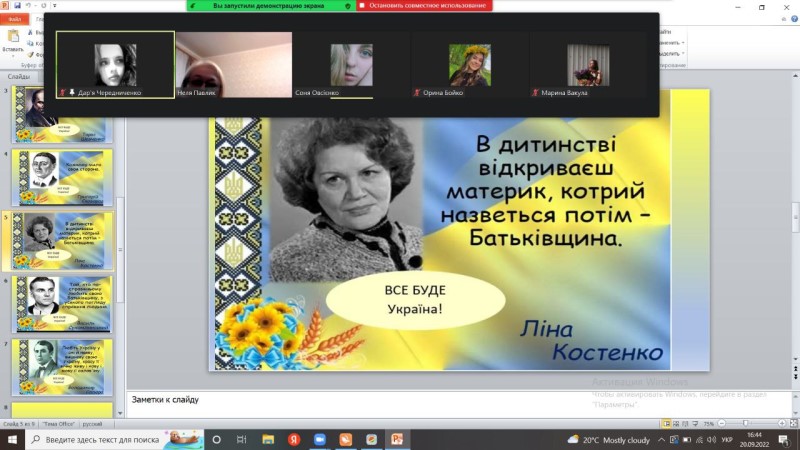
Task: Click the ВСЕ БУДЕ Україна! oval shape
Action: pos(415,300)
